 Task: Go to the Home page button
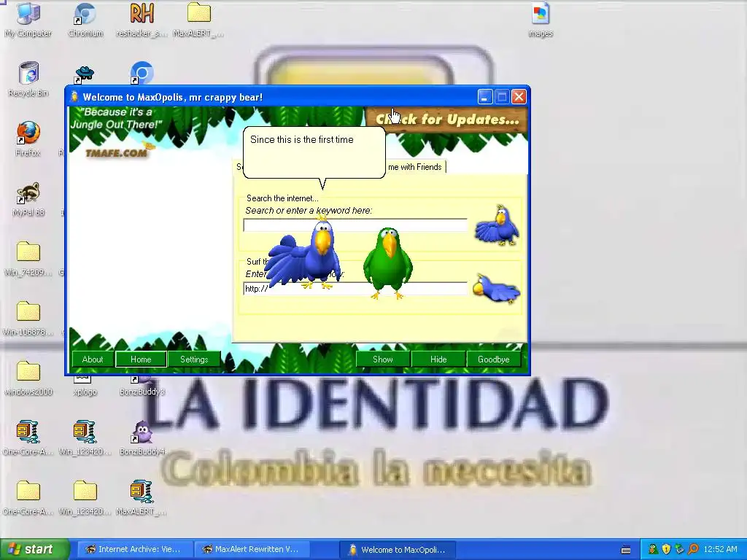coord(141,359)
